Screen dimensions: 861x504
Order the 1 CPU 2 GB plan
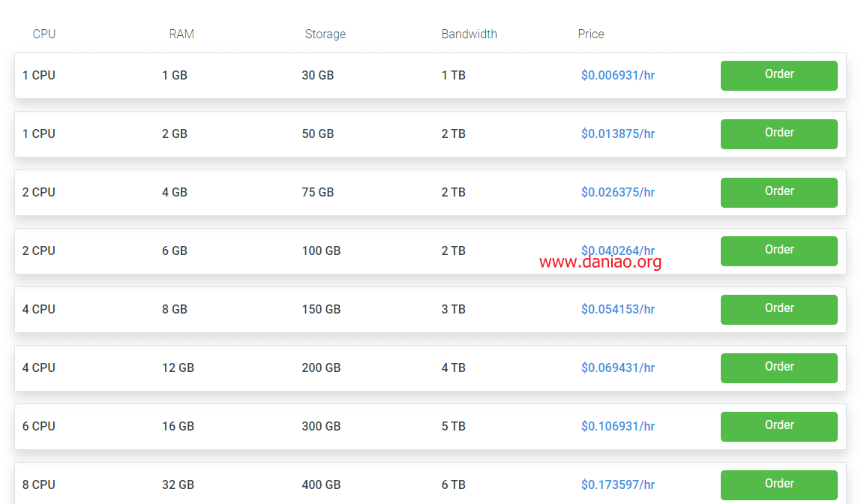click(778, 134)
